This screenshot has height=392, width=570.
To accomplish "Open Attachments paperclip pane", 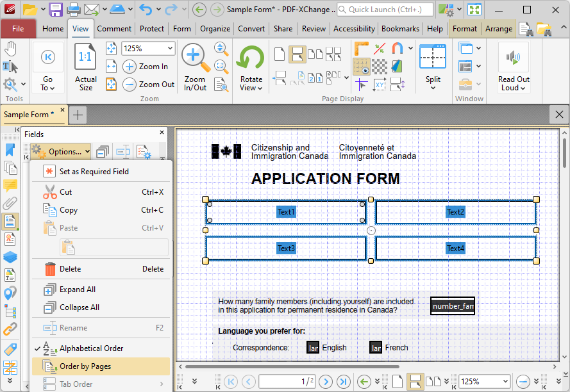I will pyautogui.click(x=10, y=204).
